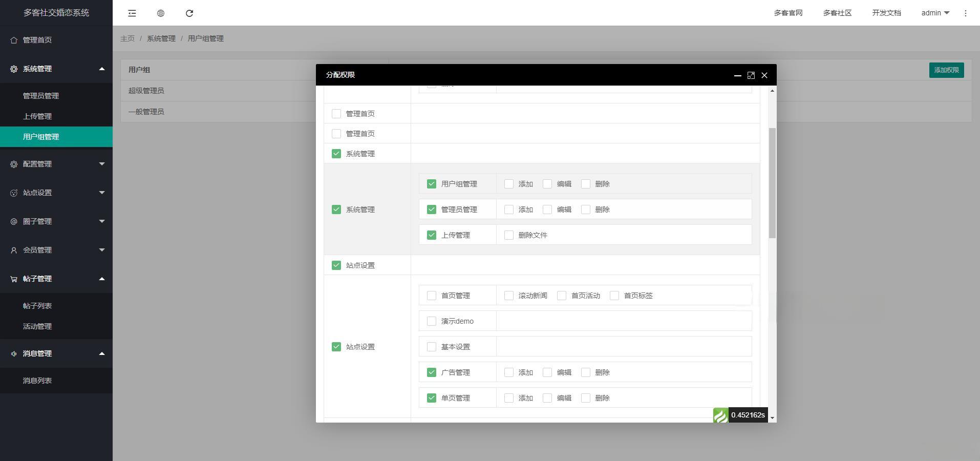Click the 多客社交婚恋系统 title

56,13
